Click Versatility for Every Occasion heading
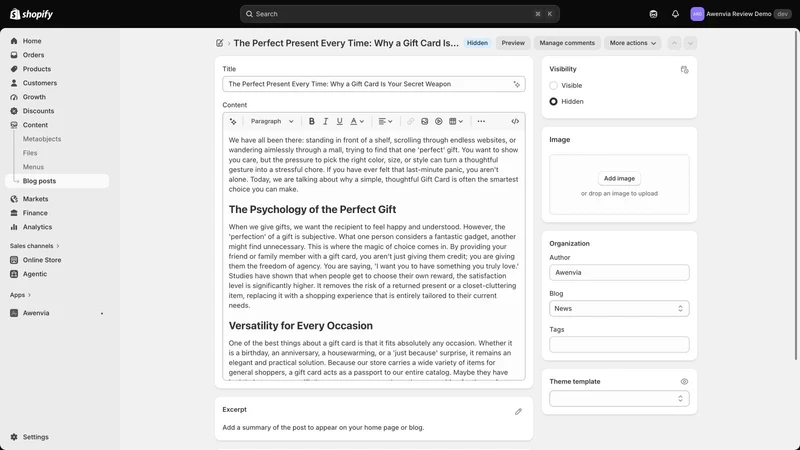This screenshot has height=450, width=800. click(x=301, y=326)
